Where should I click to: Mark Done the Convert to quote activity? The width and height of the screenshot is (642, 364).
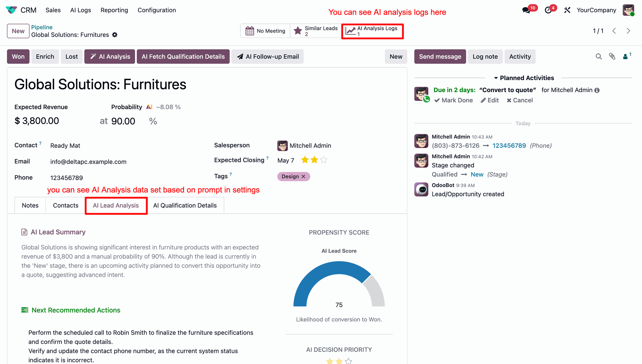click(x=453, y=100)
